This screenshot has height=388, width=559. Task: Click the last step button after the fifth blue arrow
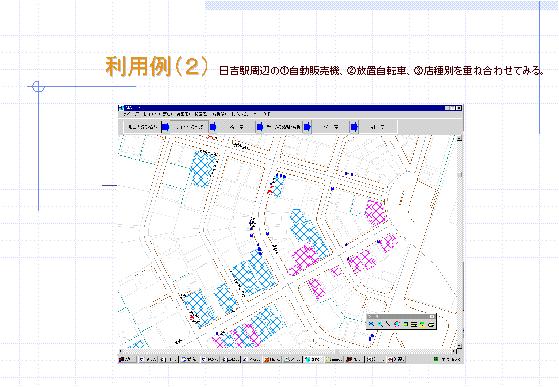coord(378,127)
